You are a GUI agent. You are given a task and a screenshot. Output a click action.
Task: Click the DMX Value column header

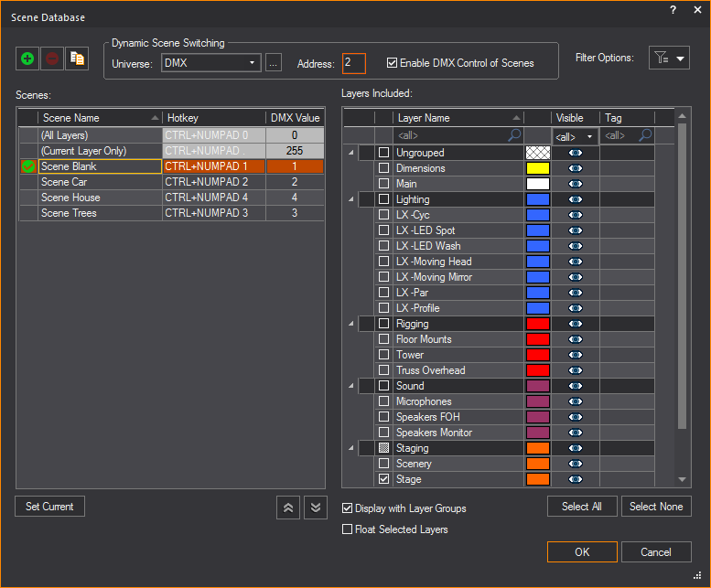pos(295,118)
